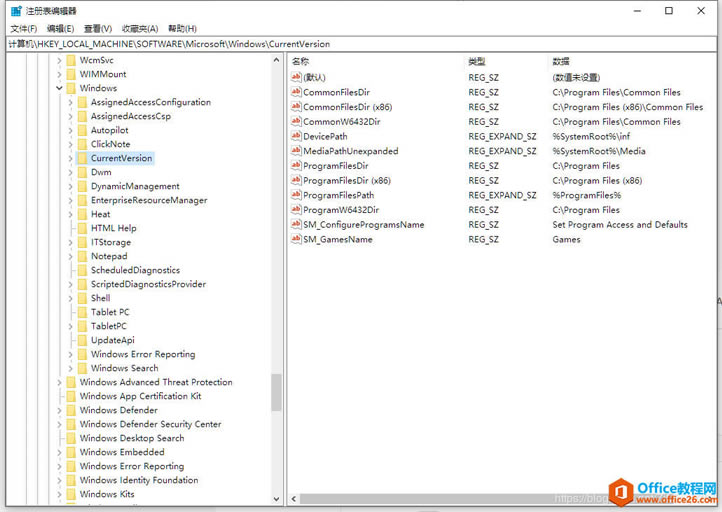Click the string icon of ProgramFilesPath value
Viewport: 722px width, 512px height.
(296, 195)
